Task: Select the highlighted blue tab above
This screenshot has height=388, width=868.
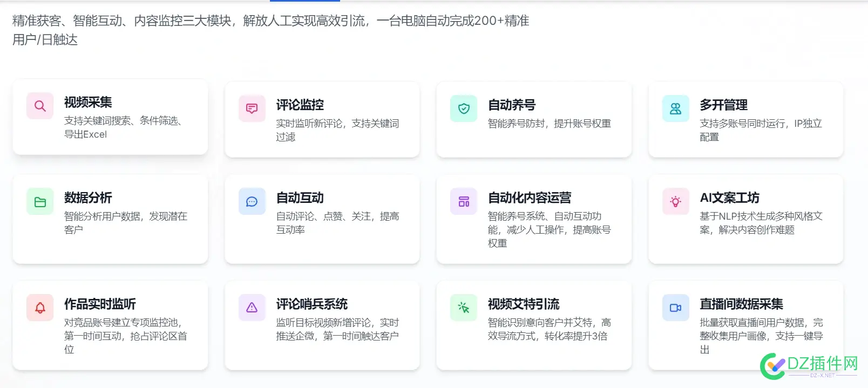Action: click(x=304, y=2)
